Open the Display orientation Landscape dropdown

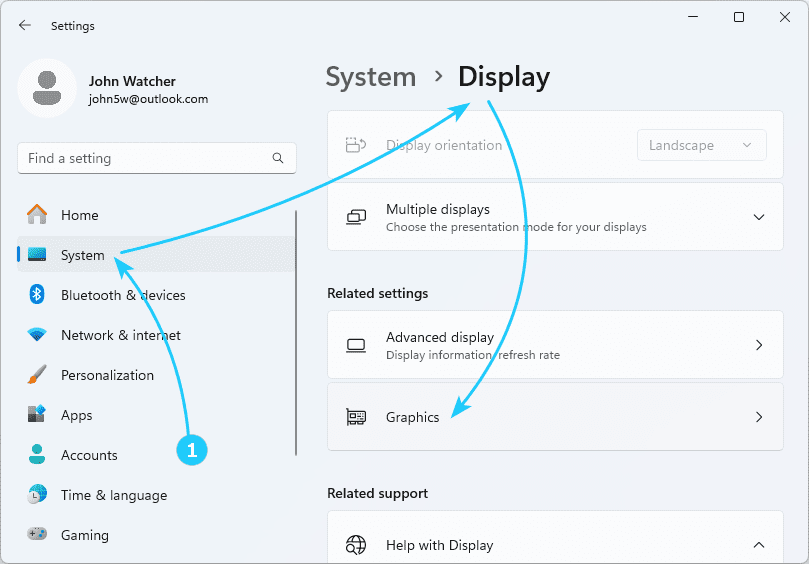(701, 145)
